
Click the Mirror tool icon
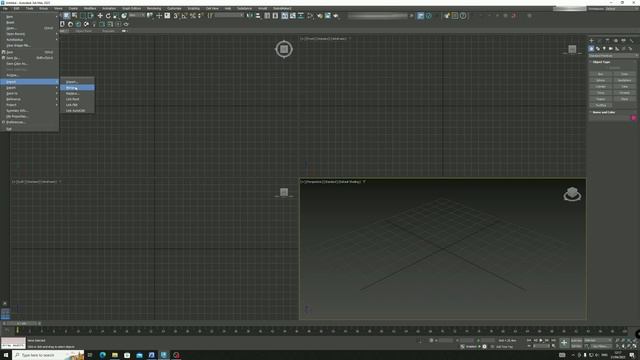click(250, 16)
